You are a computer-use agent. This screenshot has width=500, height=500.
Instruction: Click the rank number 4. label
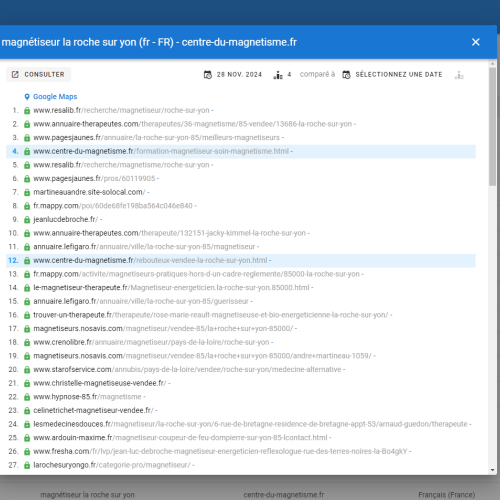click(x=15, y=151)
